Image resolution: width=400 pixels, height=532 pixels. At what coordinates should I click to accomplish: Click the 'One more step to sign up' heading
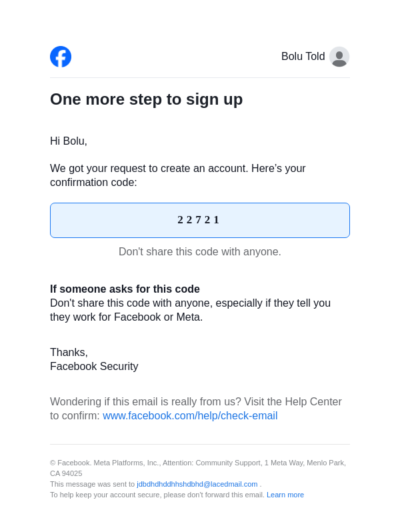[x=146, y=99]
